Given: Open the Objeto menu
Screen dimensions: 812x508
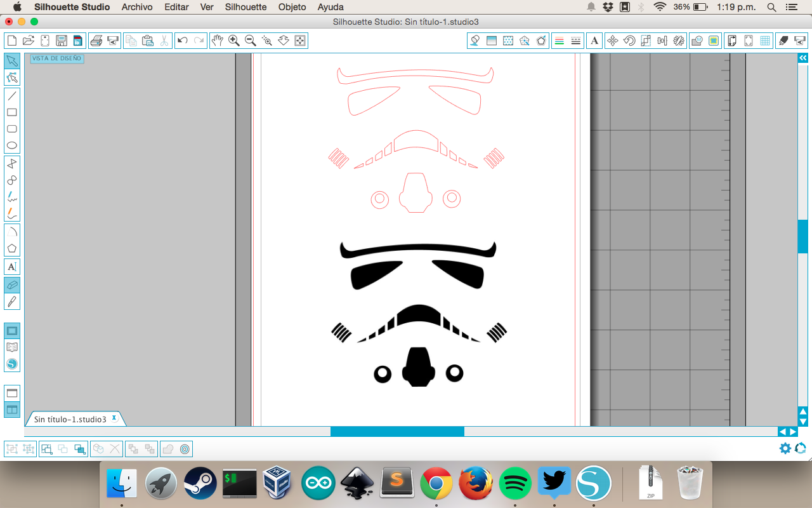Looking at the screenshot, I should [x=292, y=7].
